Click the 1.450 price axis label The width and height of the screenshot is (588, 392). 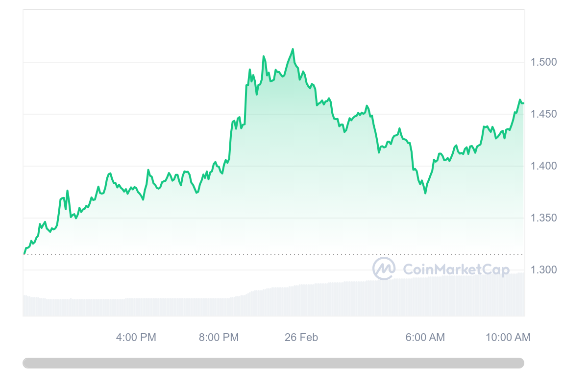[x=544, y=114]
